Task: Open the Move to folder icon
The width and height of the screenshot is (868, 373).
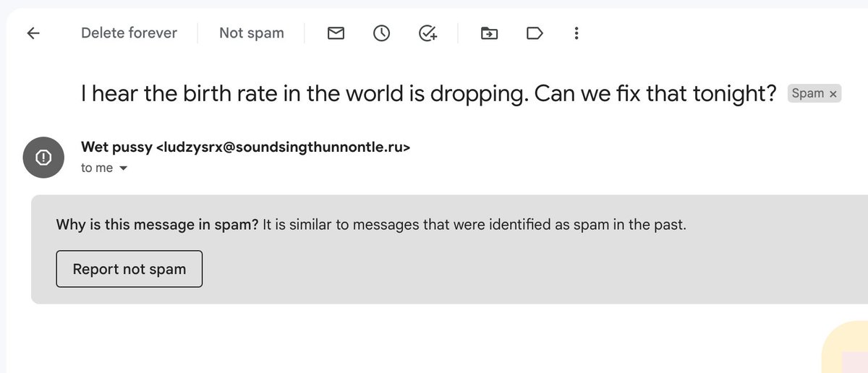Action: [490, 33]
